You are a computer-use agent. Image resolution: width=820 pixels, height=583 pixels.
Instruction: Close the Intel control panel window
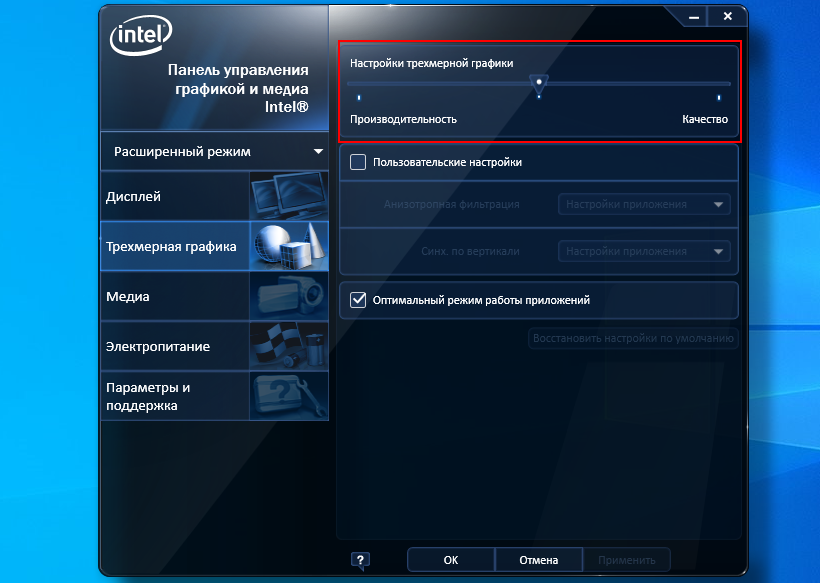click(x=727, y=17)
